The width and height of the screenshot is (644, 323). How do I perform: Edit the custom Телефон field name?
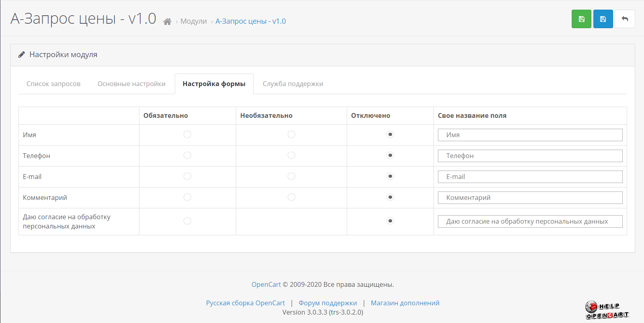(x=530, y=156)
